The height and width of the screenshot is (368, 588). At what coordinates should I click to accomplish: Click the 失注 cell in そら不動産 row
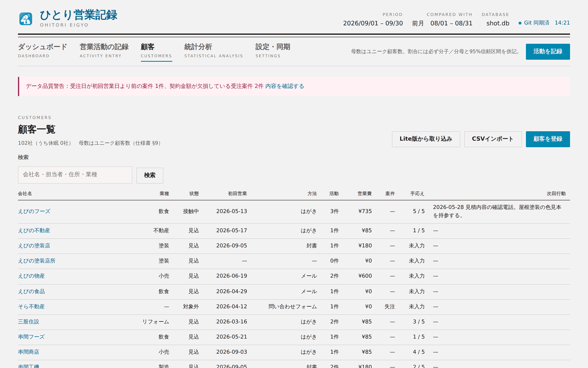pyautogui.click(x=390, y=307)
